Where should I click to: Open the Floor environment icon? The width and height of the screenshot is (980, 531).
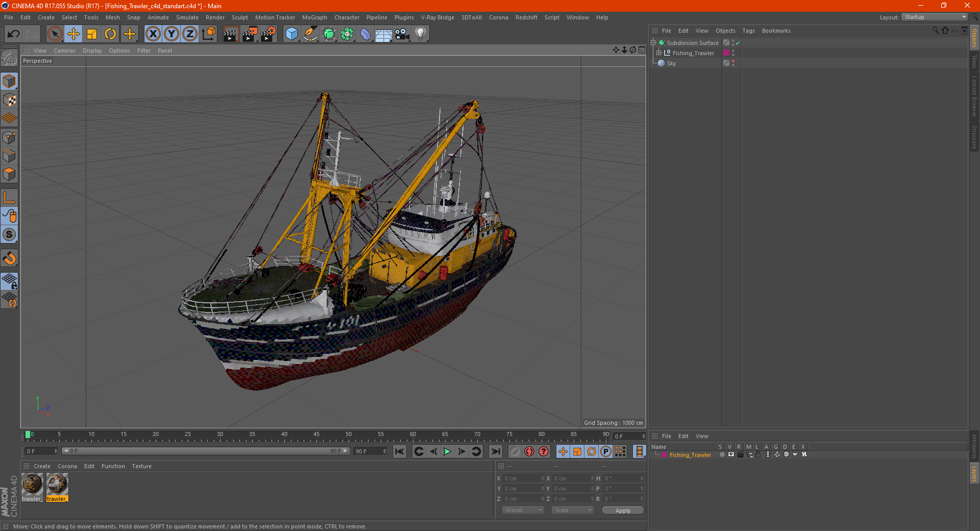tap(383, 34)
